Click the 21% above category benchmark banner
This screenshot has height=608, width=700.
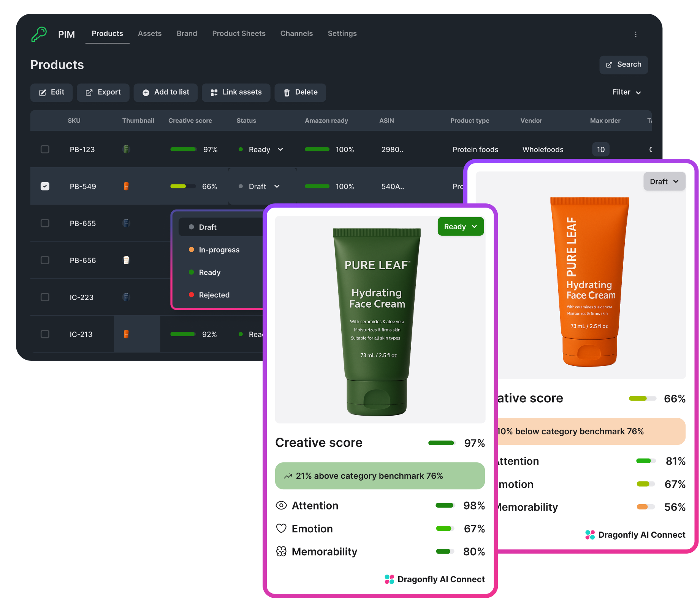(380, 476)
